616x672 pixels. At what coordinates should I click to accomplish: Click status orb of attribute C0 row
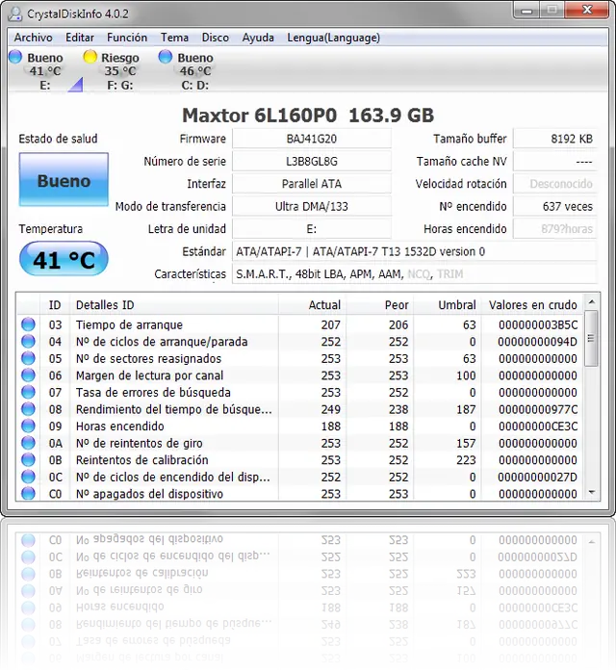[x=28, y=493]
